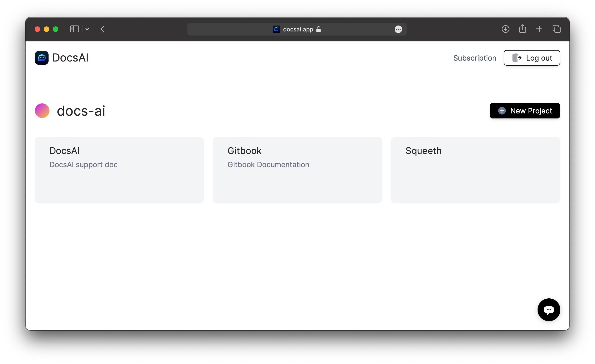Expand the sidebar chevron dropdown
This screenshot has height=364, width=595.
pos(87,29)
